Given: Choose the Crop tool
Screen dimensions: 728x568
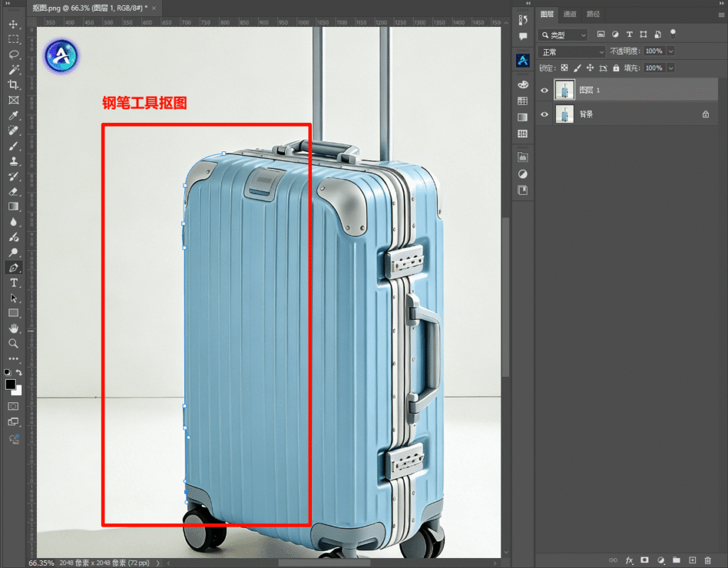Looking at the screenshot, I should click(14, 85).
